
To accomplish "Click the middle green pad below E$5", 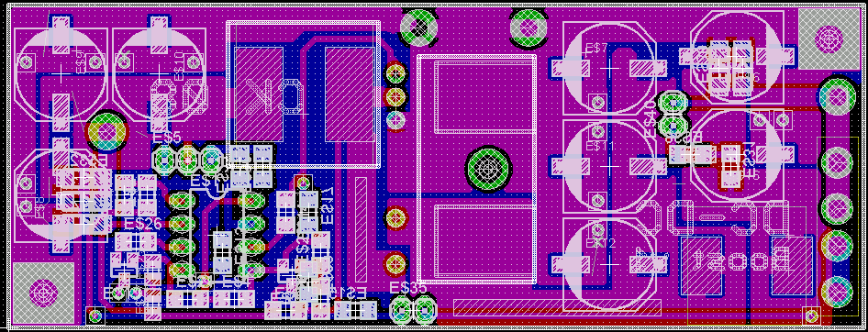I will point(188,160).
